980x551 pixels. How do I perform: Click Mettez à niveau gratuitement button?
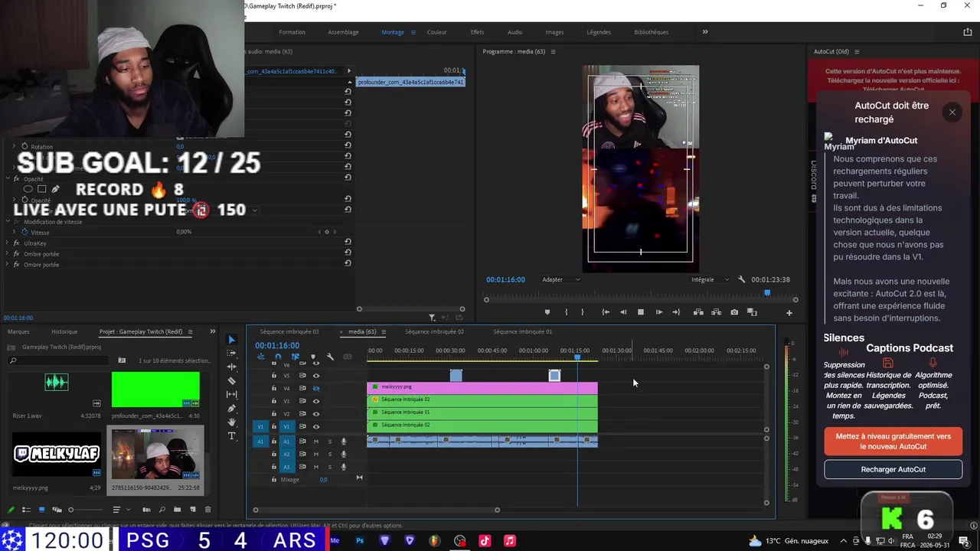coord(893,442)
